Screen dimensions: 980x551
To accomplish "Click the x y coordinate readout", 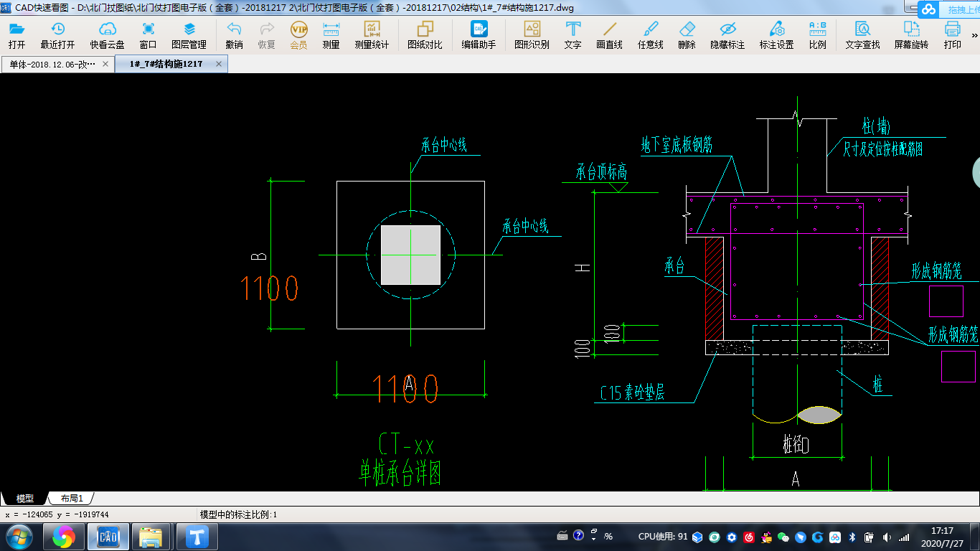I will [x=57, y=514].
